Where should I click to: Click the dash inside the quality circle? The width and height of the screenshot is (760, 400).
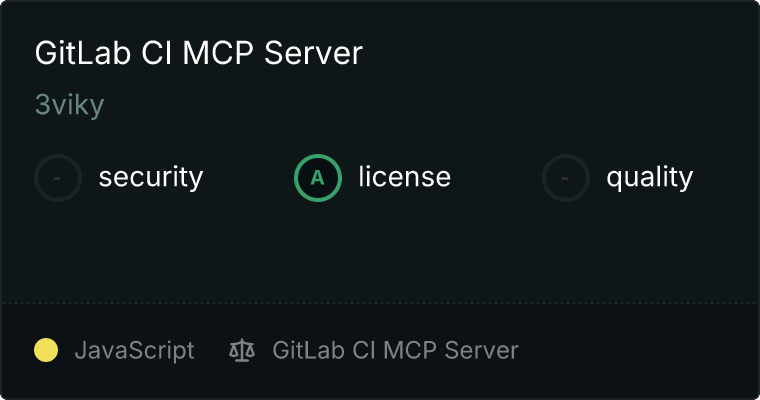click(565, 178)
